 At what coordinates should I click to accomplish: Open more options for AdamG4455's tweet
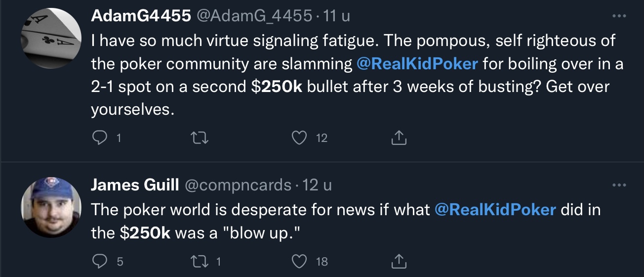(x=618, y=16)
